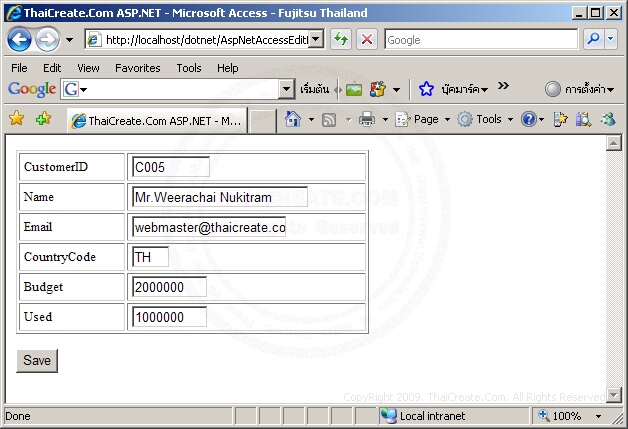Click the browser Back arrow button
The width and height of the screenshot is (628, 429).
19,40
